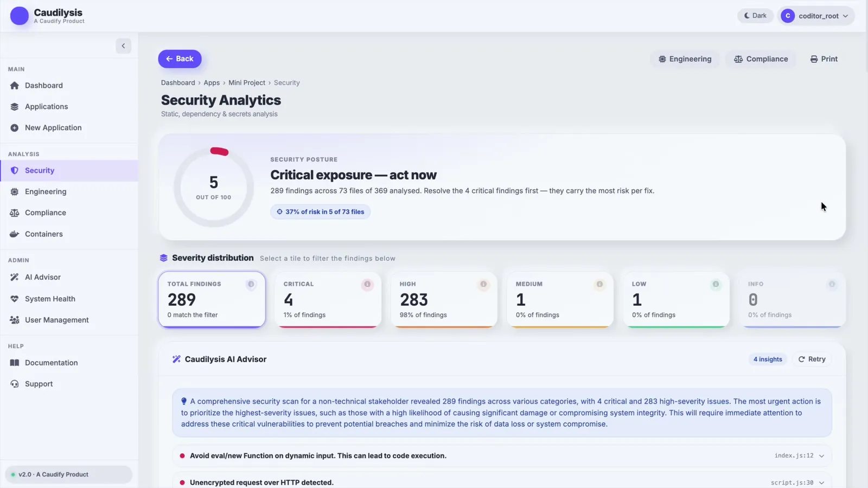Click the User Management people icon
The width and height of the screenshot is (868, 488).
coord(15,320)
